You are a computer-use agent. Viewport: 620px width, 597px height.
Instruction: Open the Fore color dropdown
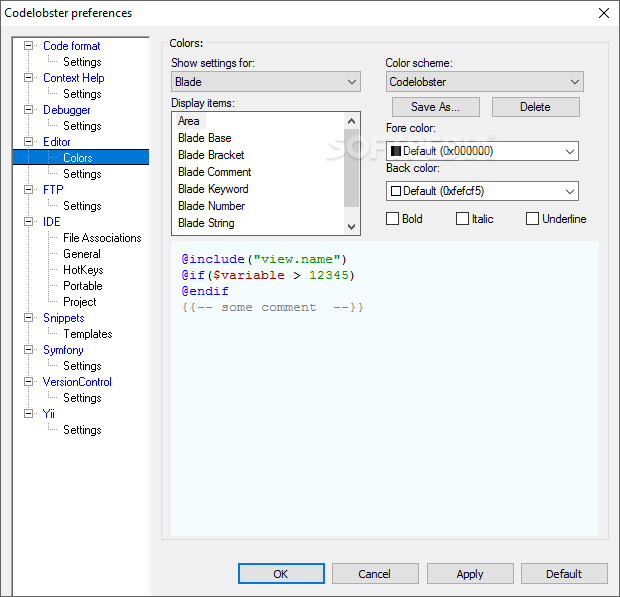tap(482, 151)
